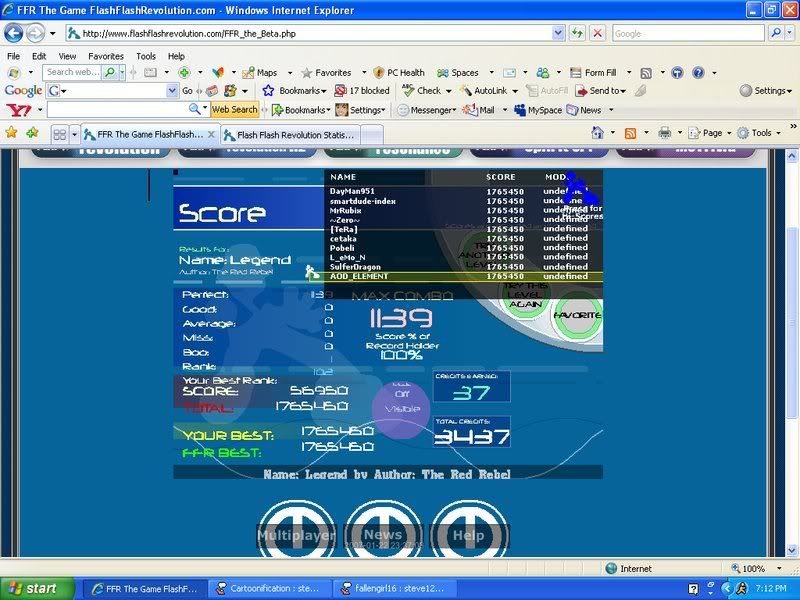Image resolution: width=800 pixels, height=600 pixels.
Task: Click the Yahoo Web Search button
Action: [x=234, y=110]
